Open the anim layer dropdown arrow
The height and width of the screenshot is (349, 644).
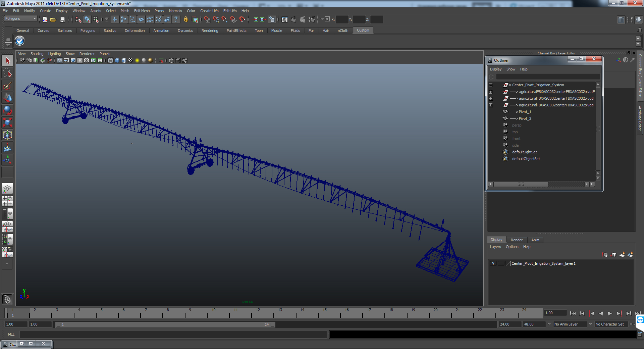(x=549, y=324)
